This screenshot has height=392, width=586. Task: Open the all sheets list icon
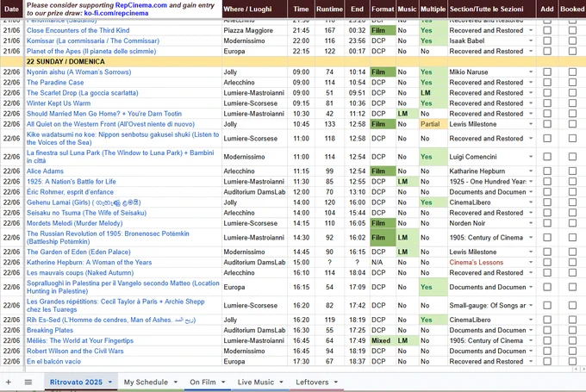click(x=28, y=382)
